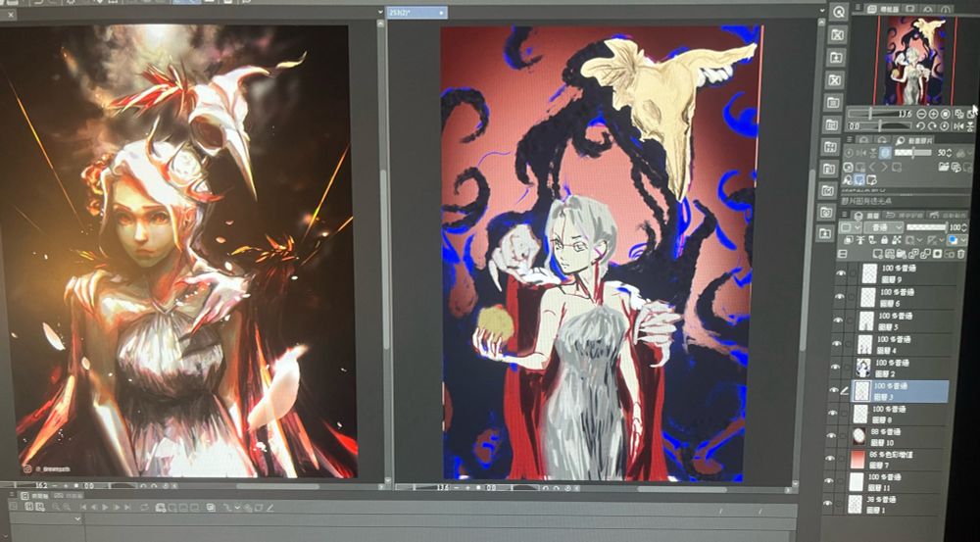Select the right canvas document tab
The image size is (980, 542).
coord(416,11)
